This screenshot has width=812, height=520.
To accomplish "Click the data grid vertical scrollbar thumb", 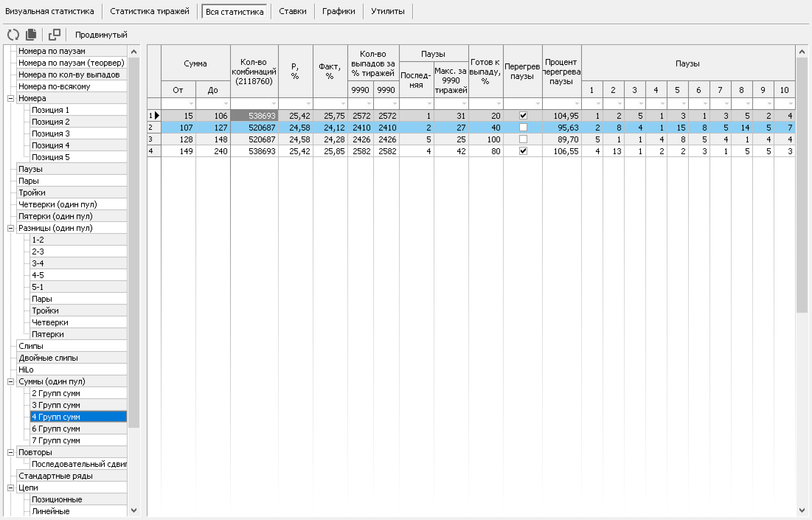I will (802, 184).
